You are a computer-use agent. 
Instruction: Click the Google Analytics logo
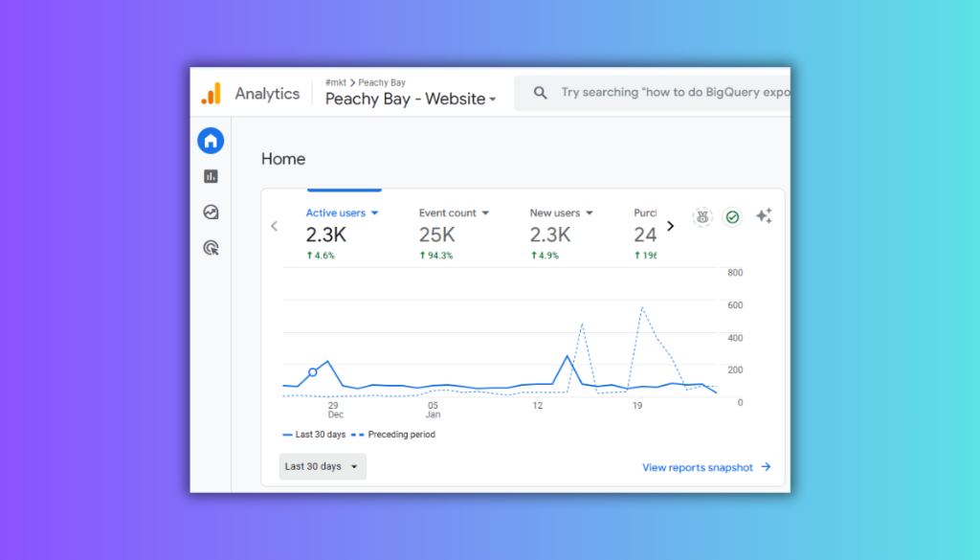click(211, 94)
